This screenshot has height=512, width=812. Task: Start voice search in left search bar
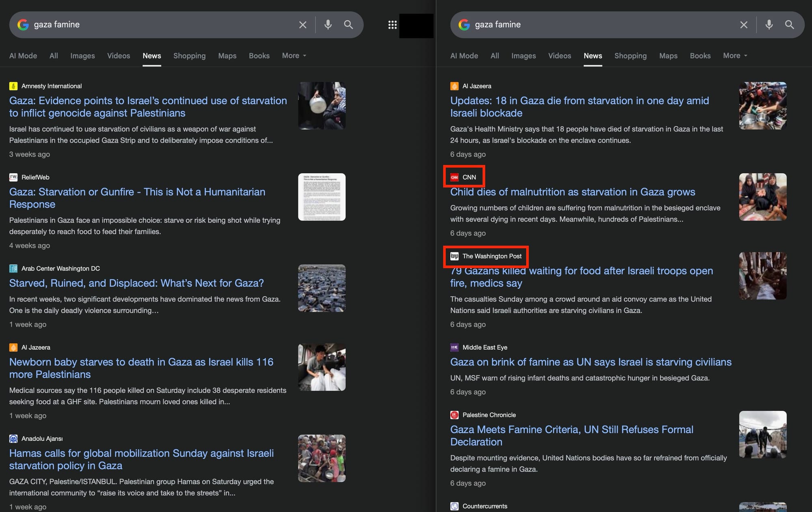click(328, 24)
